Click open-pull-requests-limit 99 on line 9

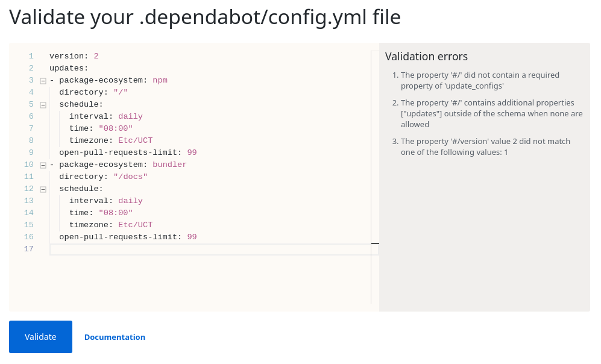128,152
